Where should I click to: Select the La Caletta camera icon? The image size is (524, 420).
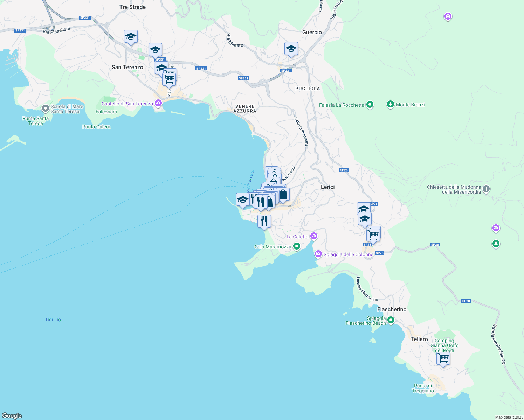tap(314, 236)
